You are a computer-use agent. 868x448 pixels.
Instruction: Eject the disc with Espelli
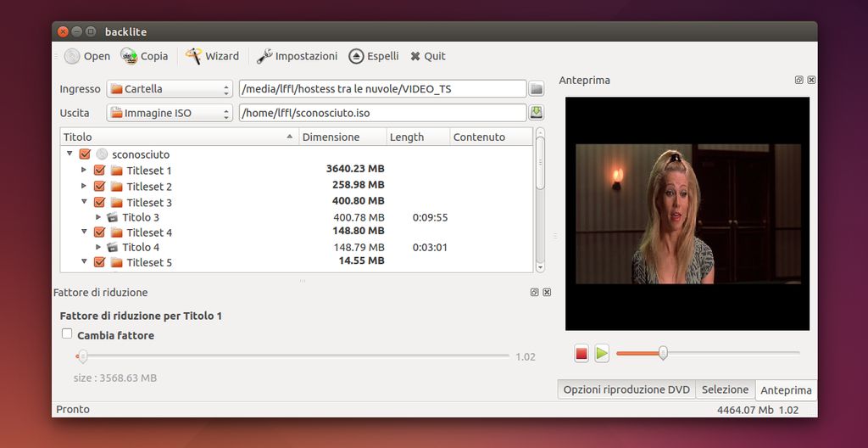(x=357, y=56)
